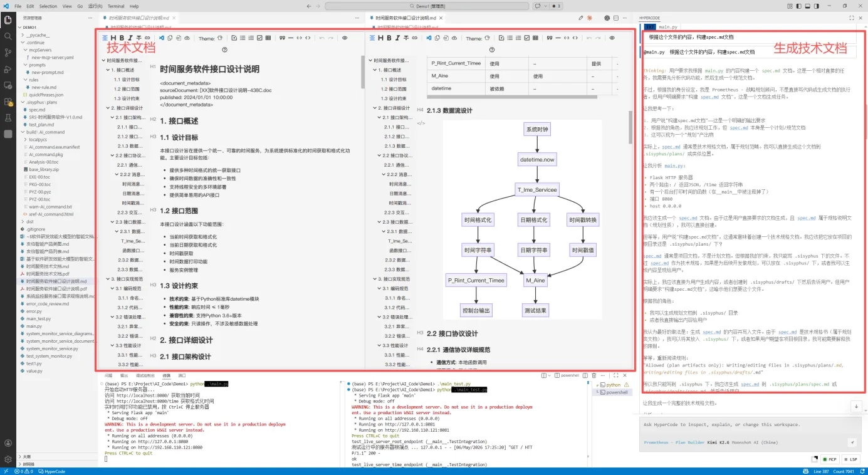Open the help icon in the left pane
Screen dimensions: 868x475
tap(225, 50)
